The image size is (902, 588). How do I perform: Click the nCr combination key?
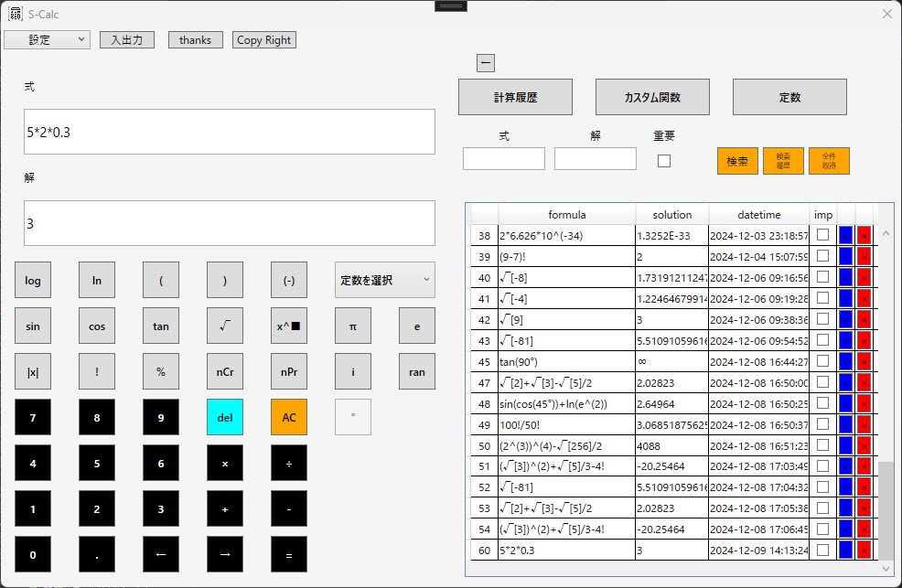click(x=225, y=371)
